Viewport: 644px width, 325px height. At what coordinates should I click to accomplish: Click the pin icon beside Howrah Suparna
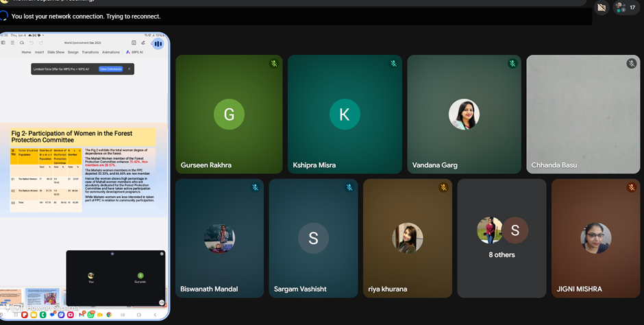pos(8,308)
